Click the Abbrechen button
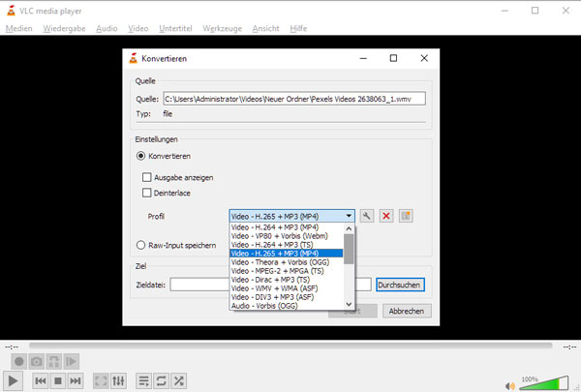The width and height of the screenshot is (581, 392). [407, 311]
